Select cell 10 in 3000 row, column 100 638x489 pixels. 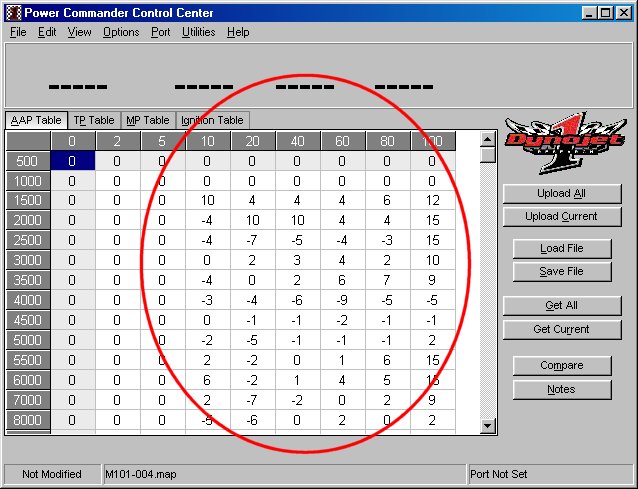coord(433,260)
